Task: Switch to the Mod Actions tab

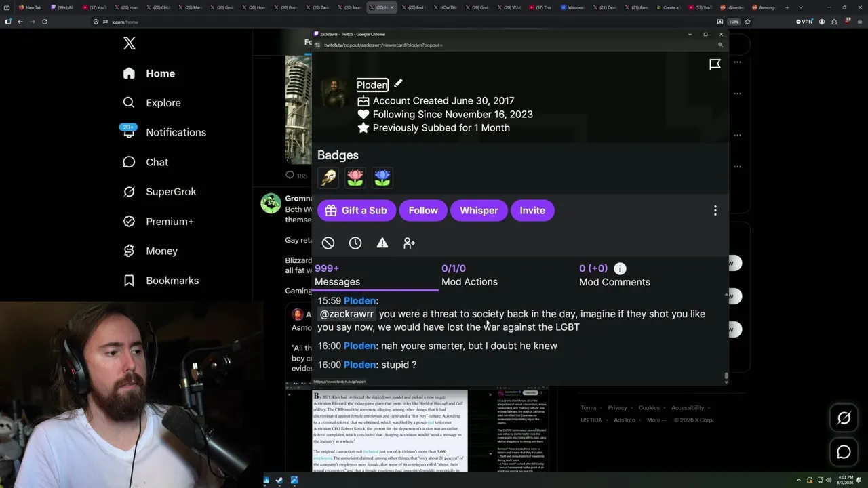Action: [469, 275]
